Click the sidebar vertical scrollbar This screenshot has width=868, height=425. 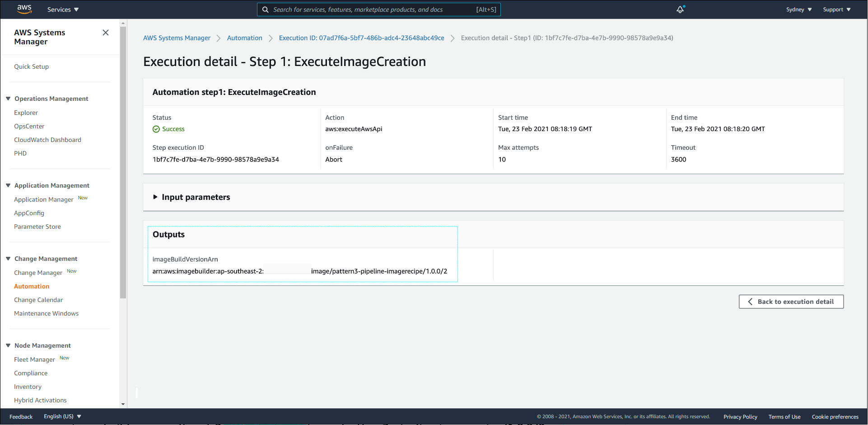tap(123, 162)
